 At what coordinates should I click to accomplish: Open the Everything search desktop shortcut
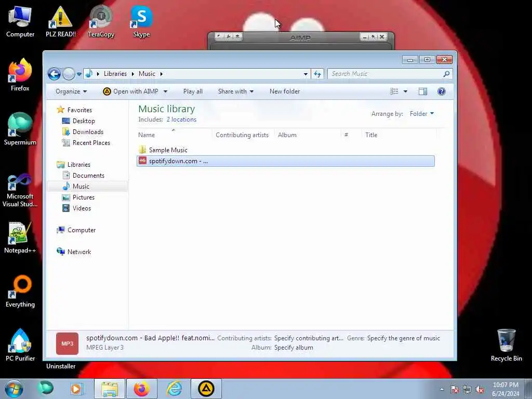(20, 291)
